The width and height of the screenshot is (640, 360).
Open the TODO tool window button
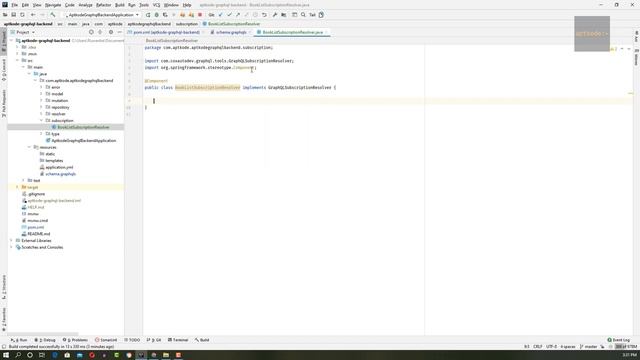(x=132, y=340)
